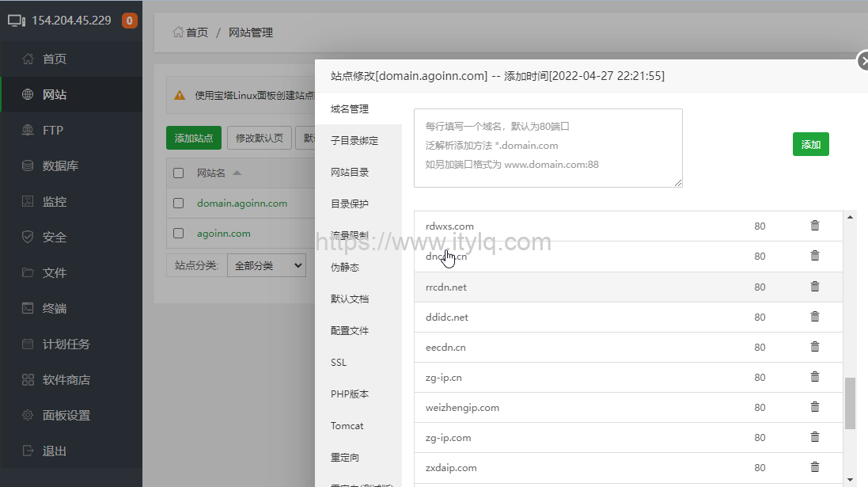The image size is (868, 487).
Task: Open the 站点分类 category dropdown
Action: coord(267,264)
